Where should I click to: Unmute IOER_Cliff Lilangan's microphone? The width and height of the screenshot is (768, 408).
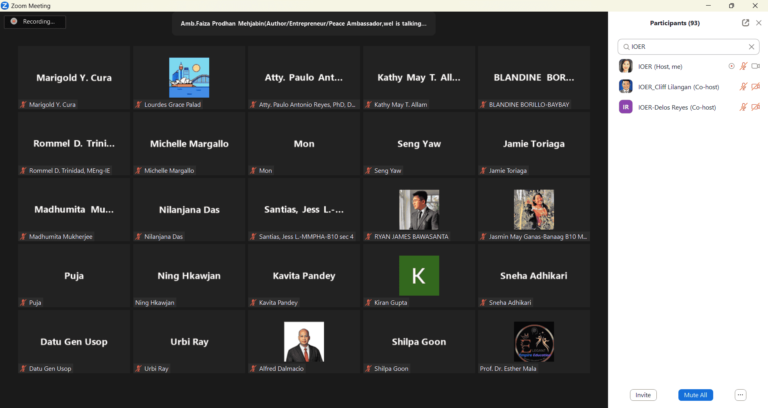743,87
